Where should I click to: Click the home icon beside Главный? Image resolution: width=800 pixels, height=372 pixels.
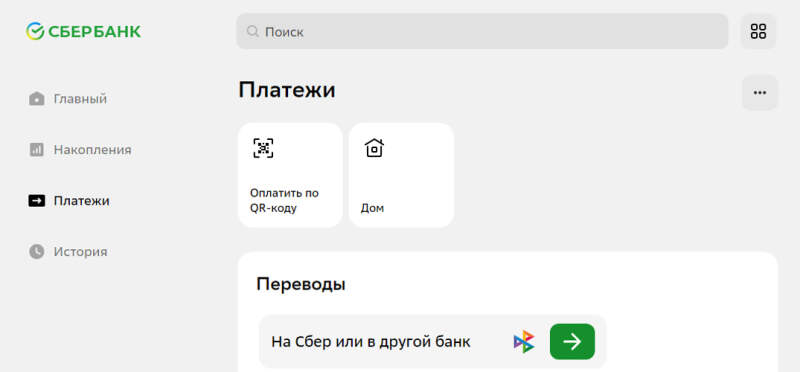point(37,98)
